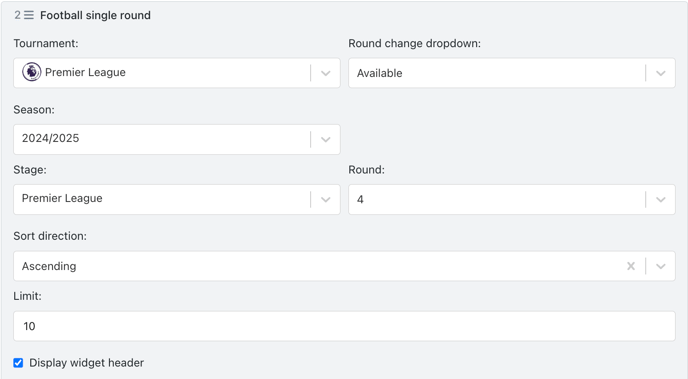Click the Stage dropdown chevron arrow

(326, 200)
